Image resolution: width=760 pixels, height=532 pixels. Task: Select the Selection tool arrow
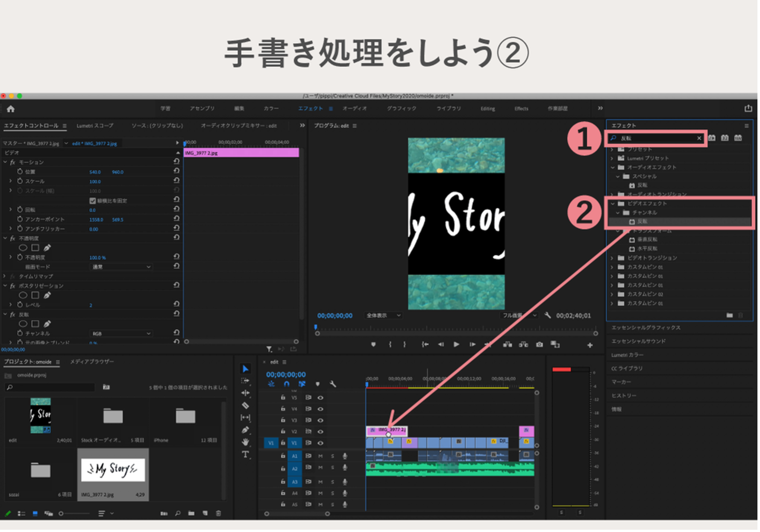pos(245,370)
